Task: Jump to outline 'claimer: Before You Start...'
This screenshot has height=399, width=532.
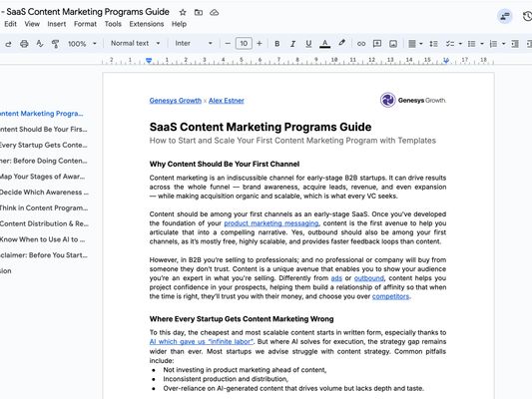Action: [44, 255]
